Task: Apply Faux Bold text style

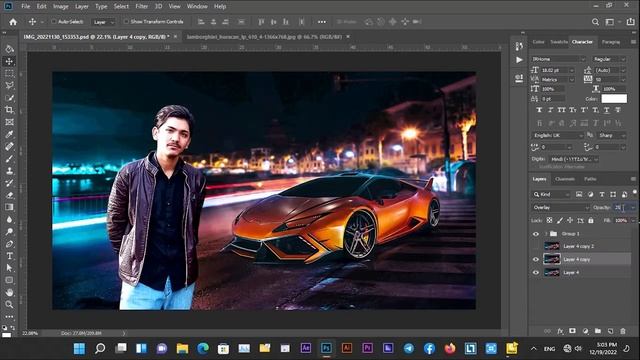Action: pyautogui.click(x=539, y=110)
